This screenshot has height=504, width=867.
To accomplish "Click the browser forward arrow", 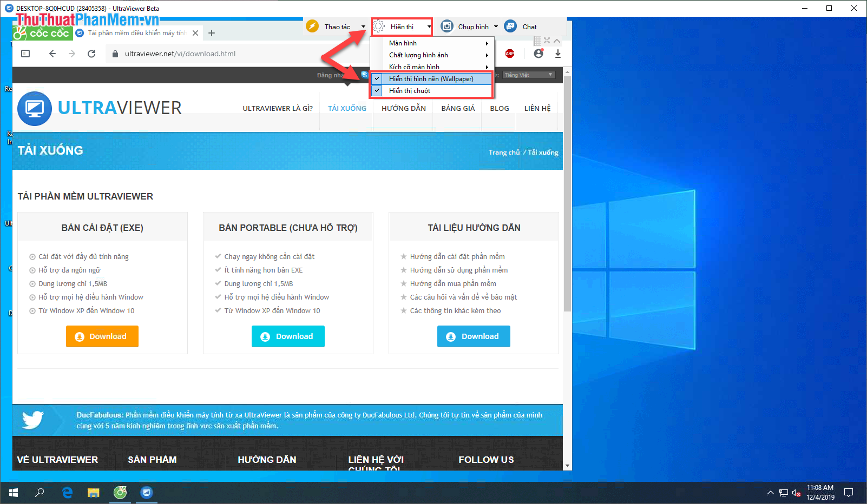I will click(x=72, y=54).
